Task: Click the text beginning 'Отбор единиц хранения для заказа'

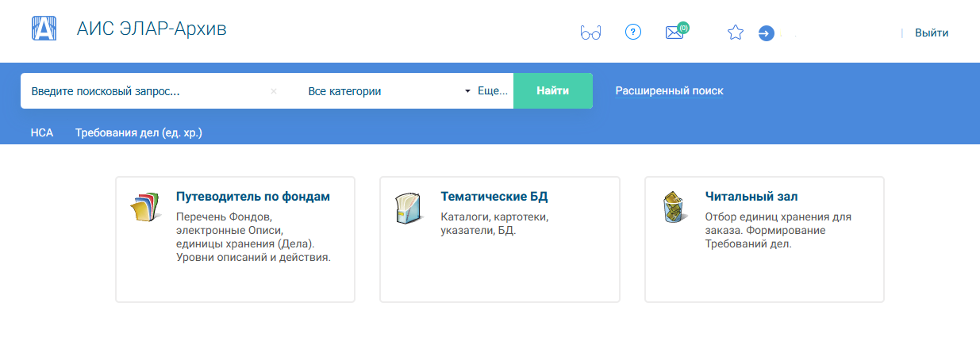Action: (x=778, y=230)
